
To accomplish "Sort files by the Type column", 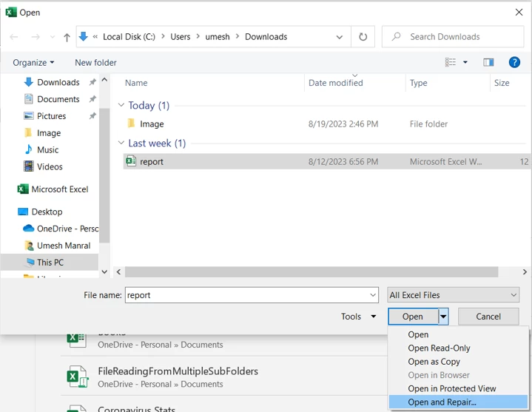I will 418,83.
